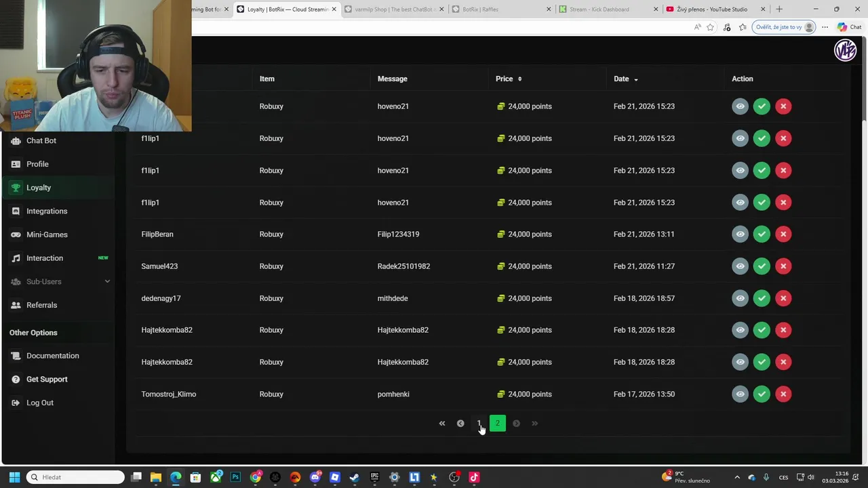
Task: Click the next page arrow in pagination
Action: coord(516,424)
